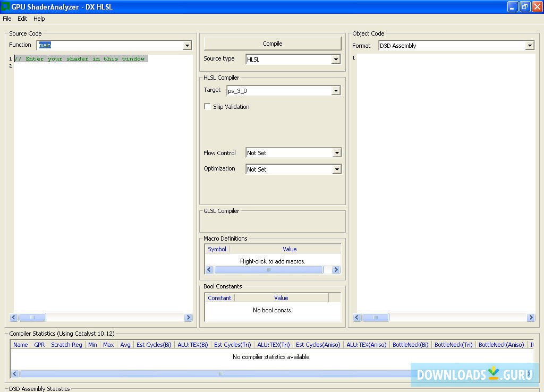The width and height of the screenshot is (544, 392).
Task: Open the Optimization dropdown set to Not Set
Action: click(337, 169)
